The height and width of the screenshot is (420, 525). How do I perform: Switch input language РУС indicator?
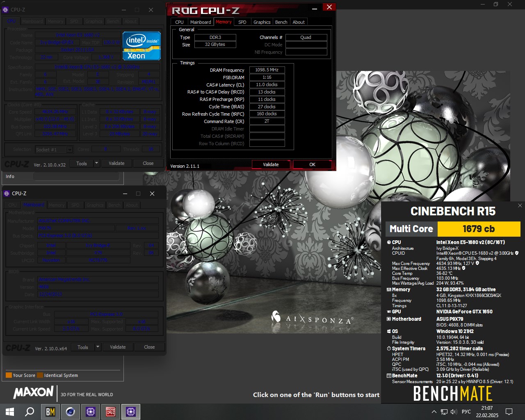click(466, 412)
